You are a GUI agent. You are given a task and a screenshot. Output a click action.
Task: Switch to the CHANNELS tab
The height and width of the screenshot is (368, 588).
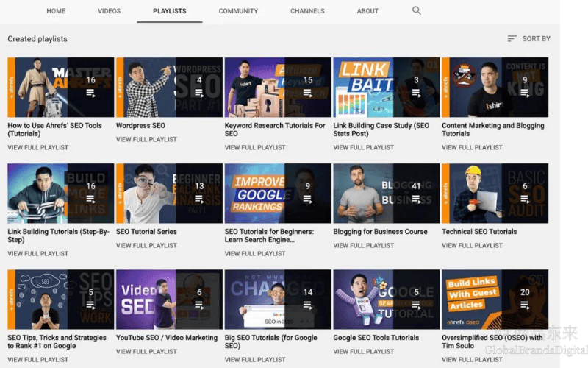point(307,11)
